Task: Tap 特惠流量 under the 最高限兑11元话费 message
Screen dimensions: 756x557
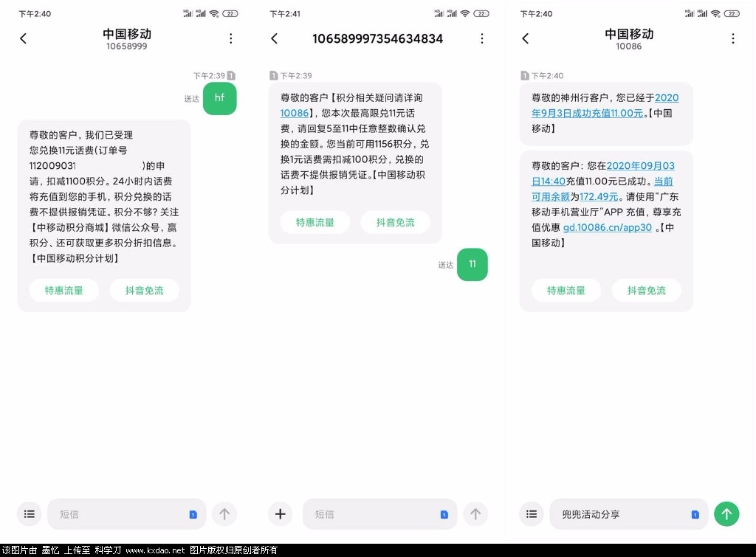Action: (x=315, y=223)
